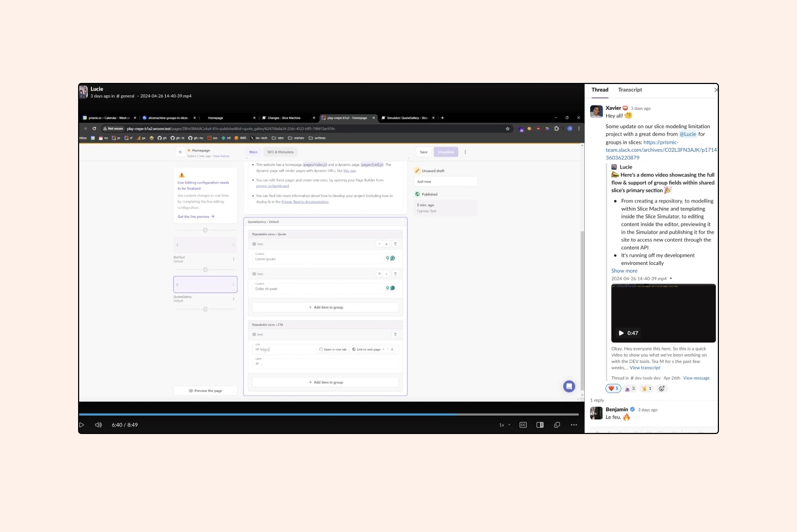Viewport: 797px width, 532px height.
Task: Mute the video using the speaker icon
Action: click(99, 425)
